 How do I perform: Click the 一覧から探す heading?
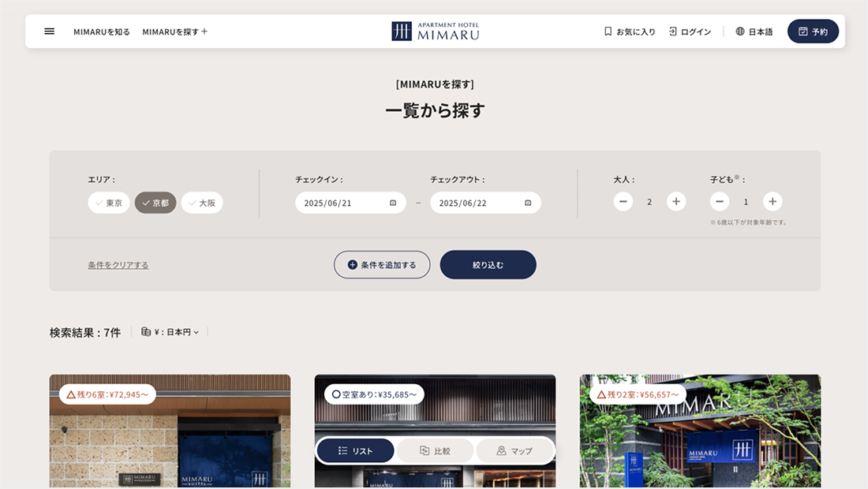point(435,110)
